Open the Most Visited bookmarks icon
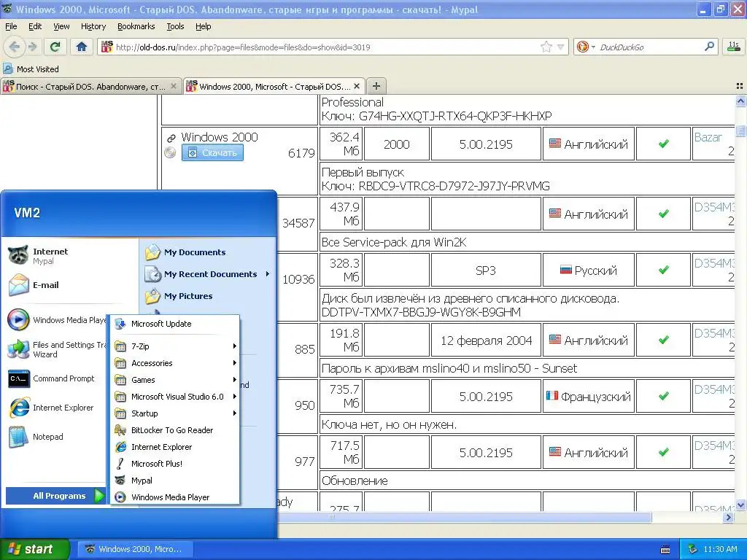Screen dimensions: 747x560 point(7,69)
